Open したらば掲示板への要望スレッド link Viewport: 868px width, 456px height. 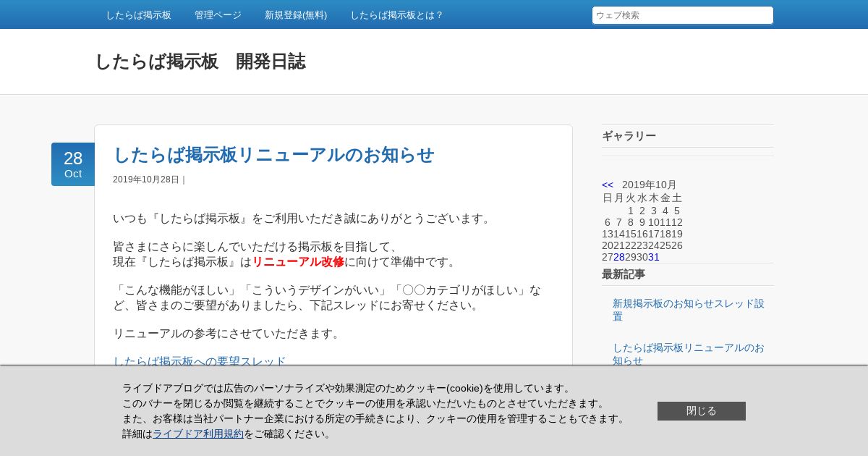(x=200, y=361)
